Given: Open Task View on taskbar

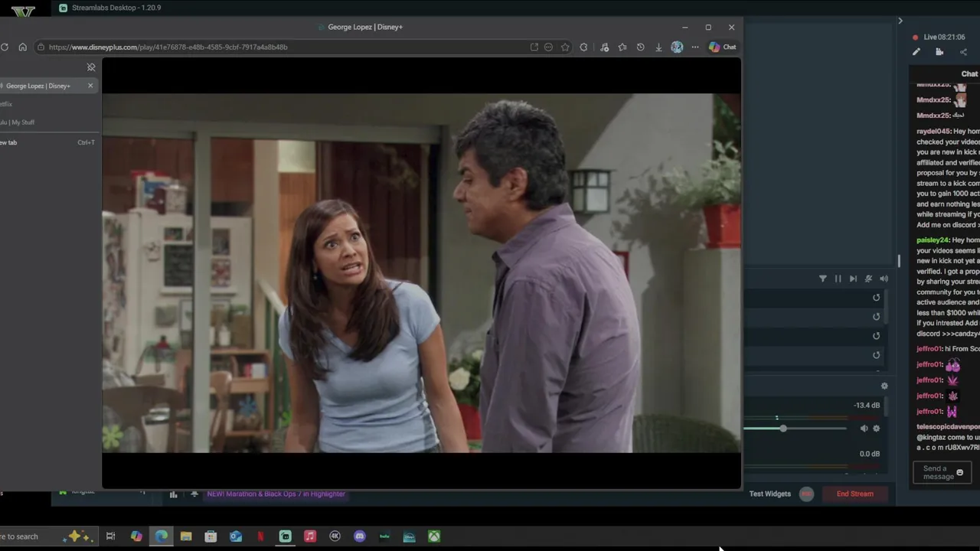Looking at the screenshot, I should [111, 536].
